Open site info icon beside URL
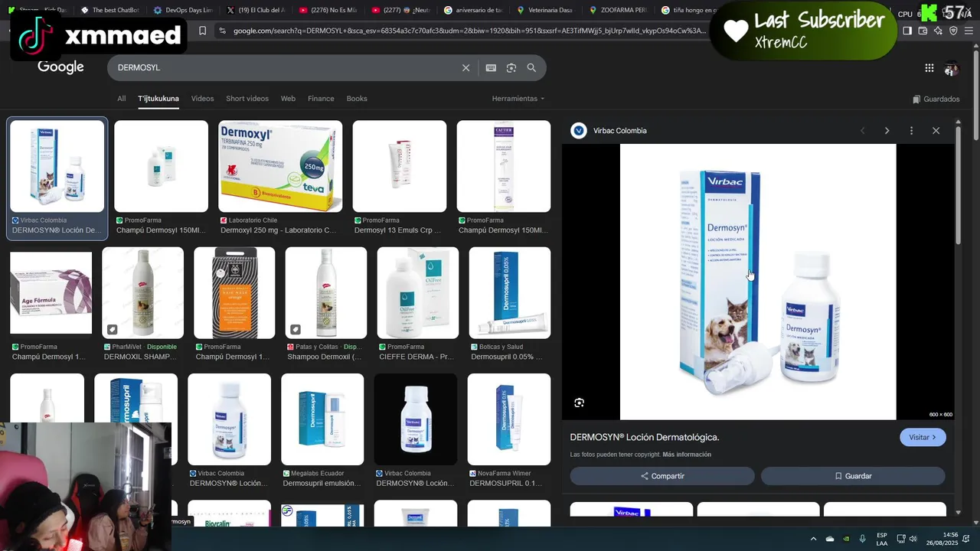The width and height of the screenshot is (980, 551). [x=222, y=31]
